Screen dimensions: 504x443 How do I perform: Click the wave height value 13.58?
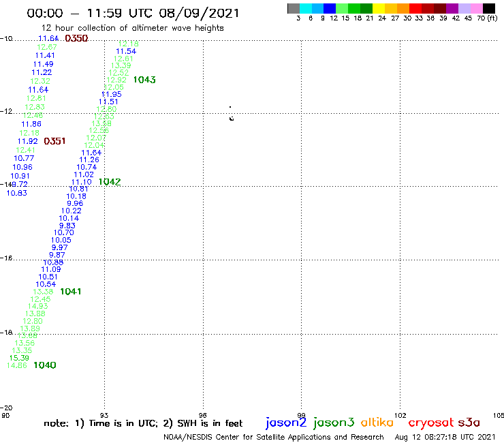pyautogui.click(x=101, y=123)
